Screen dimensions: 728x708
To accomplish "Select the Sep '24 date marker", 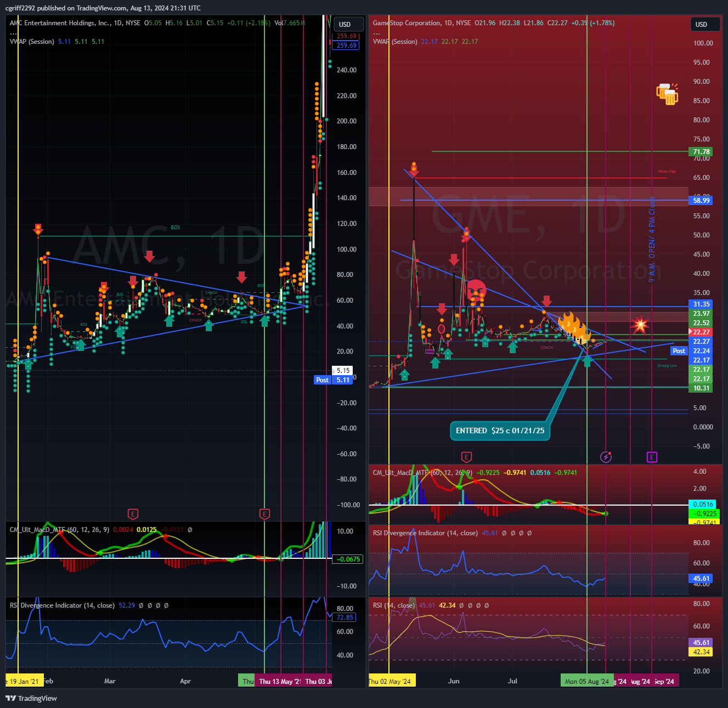I will [x=665, y=681].
